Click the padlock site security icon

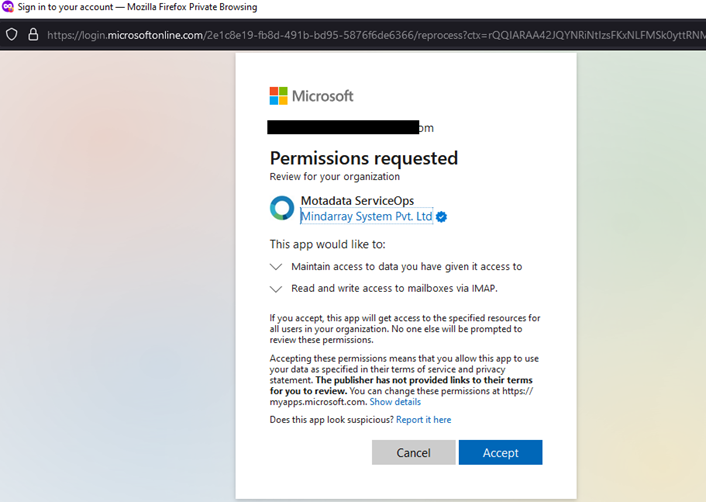click(x=33, y=34)
